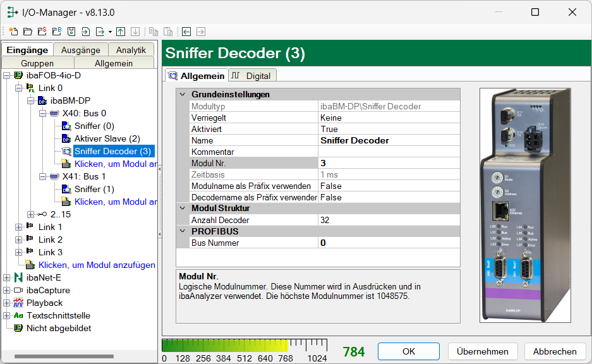This screenshot has width=592, height=364.
Task: Collapse the ibaFOB-4io-D tree node
Action: (x=6, y=76)
